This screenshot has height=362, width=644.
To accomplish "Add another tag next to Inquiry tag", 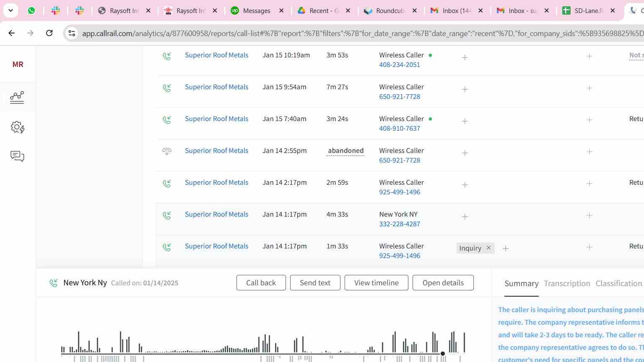I will 506,248.
